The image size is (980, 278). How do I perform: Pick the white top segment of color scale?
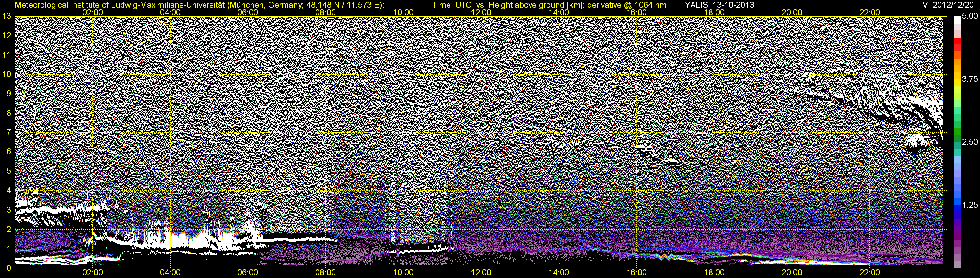(957, 20)
